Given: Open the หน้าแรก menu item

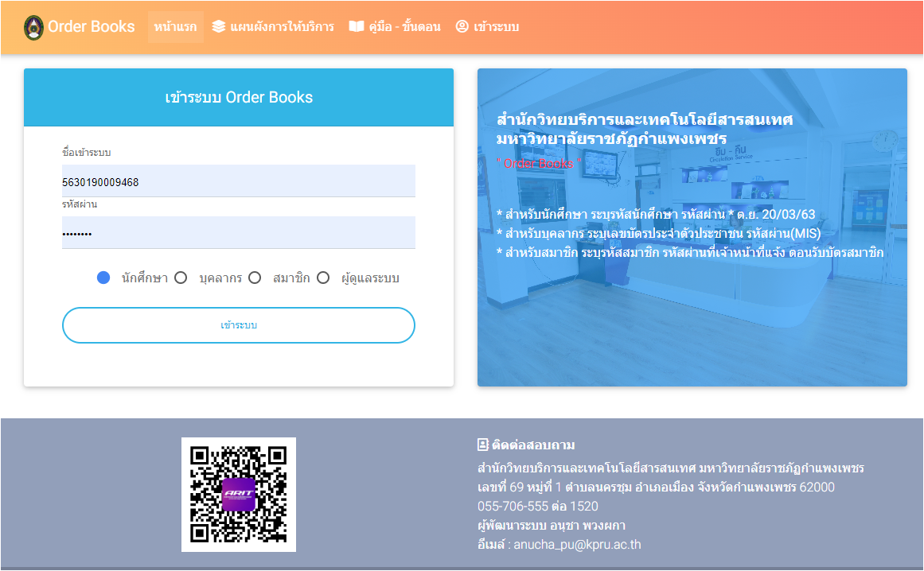Looking at the screenshot, I should (175, 25).
